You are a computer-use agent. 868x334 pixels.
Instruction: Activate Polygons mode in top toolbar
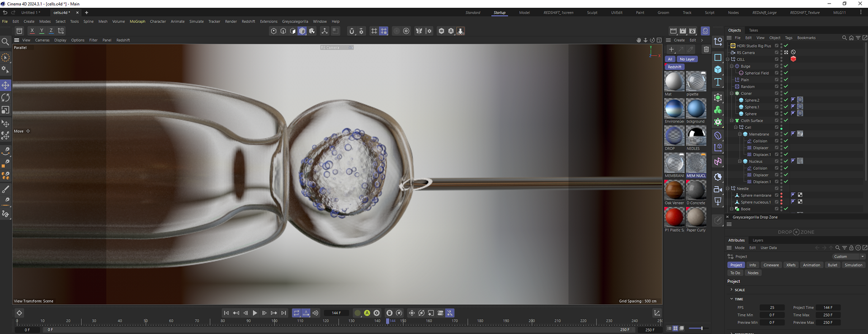(292, 31)
